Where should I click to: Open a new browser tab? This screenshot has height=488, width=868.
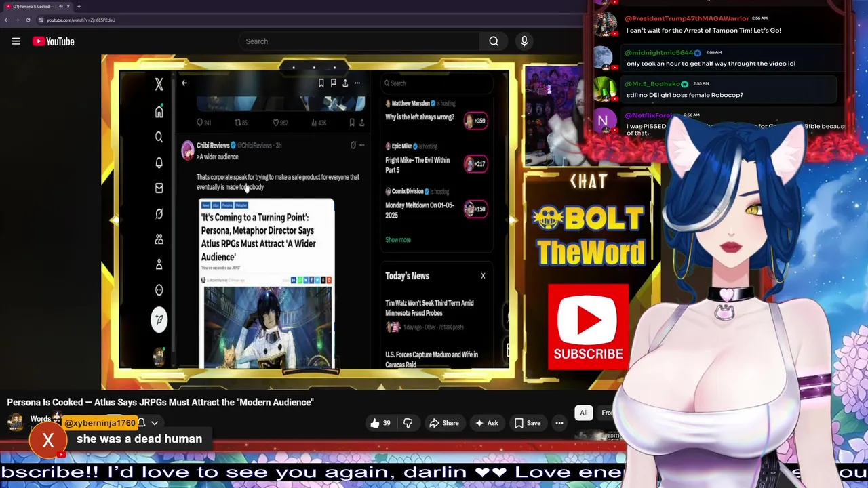pyautogui.click(x=79, y=6)
